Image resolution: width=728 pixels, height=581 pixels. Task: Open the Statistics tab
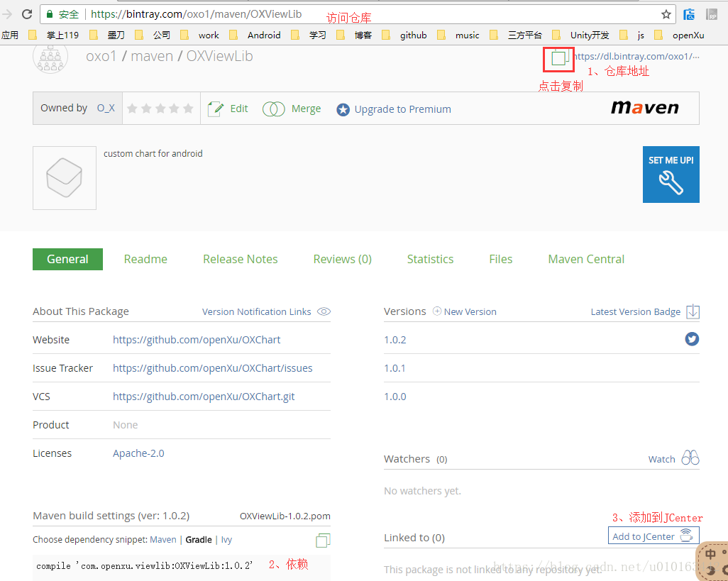click(x=430, y=259)
